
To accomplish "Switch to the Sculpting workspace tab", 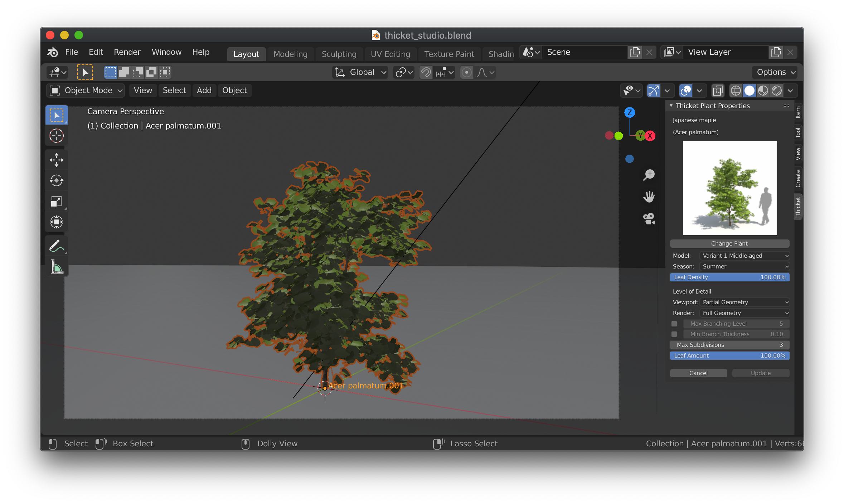I will click(339, 54).
